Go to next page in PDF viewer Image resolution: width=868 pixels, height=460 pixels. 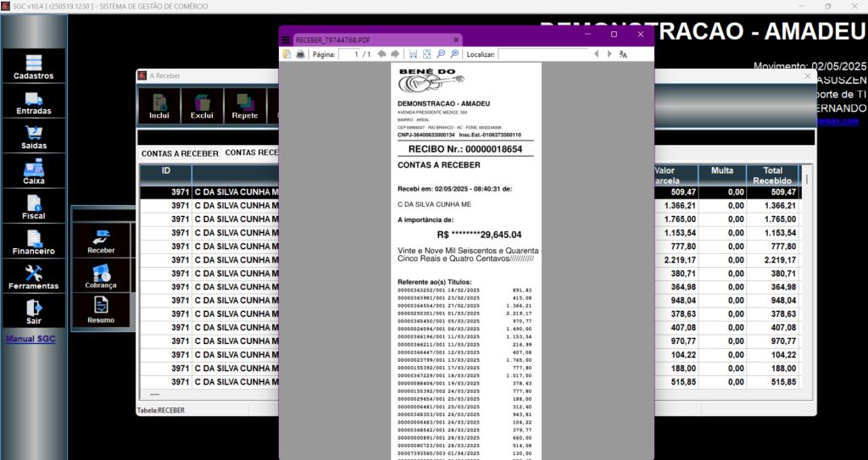[x=395, y=54]
